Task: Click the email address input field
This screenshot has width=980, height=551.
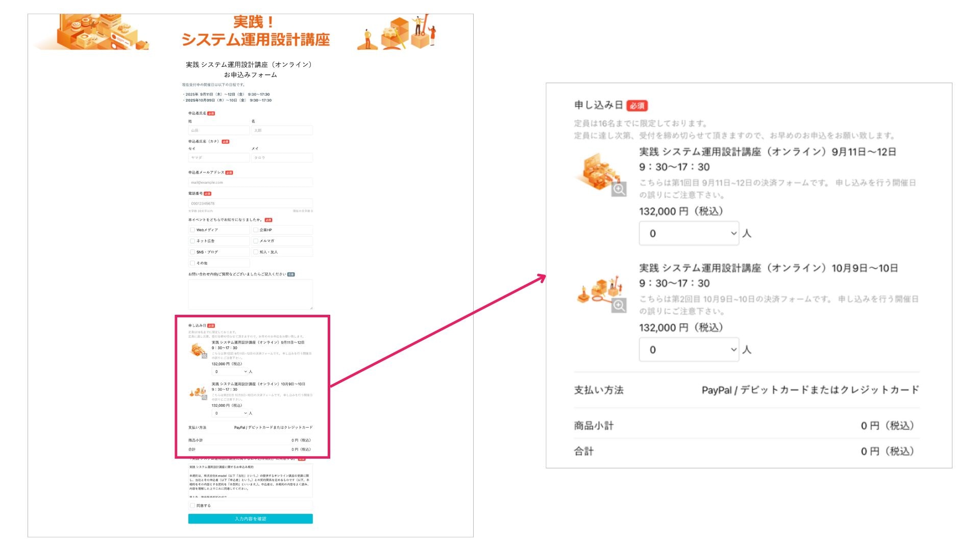Action: pyautogui.click(x=251, y=182)
